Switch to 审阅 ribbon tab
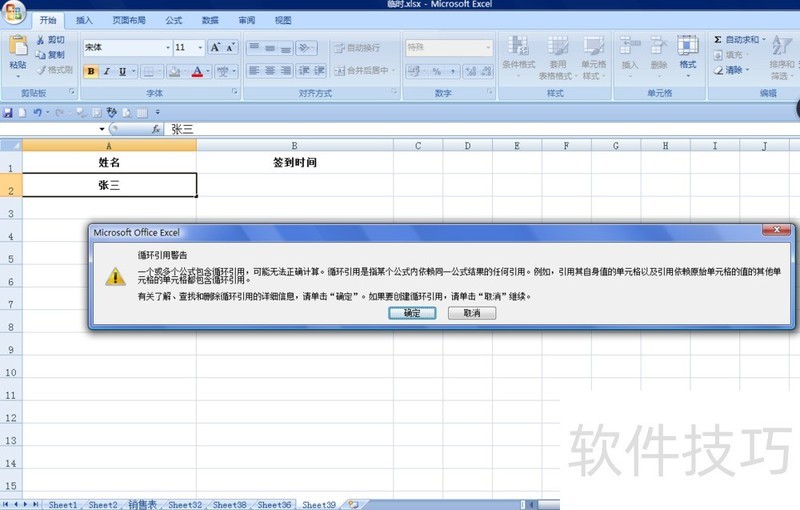 coord(246,20)
